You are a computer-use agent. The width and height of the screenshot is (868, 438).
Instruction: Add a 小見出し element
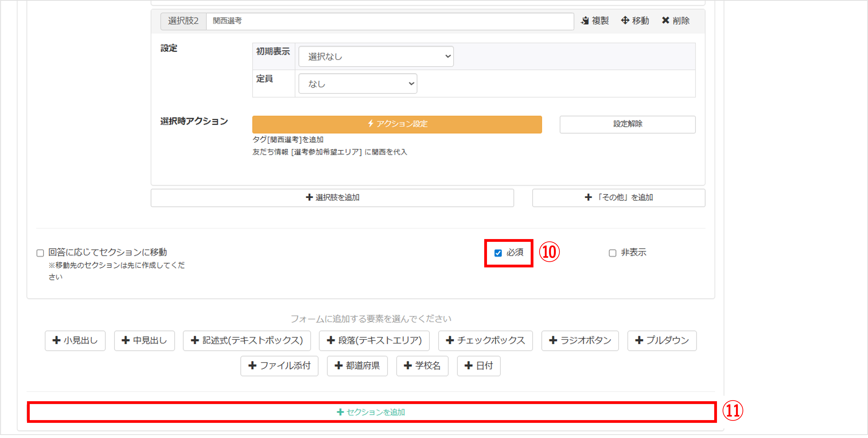point(75,340)
